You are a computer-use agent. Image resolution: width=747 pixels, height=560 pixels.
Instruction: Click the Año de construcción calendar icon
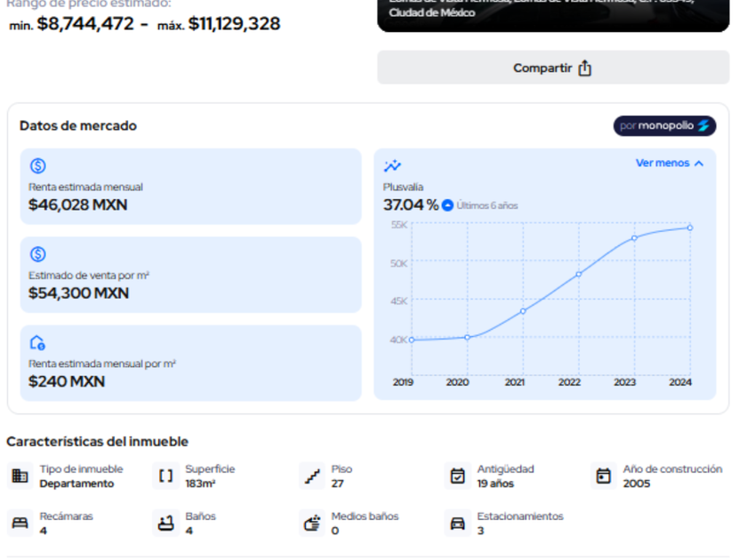click(x=603, y=476)
